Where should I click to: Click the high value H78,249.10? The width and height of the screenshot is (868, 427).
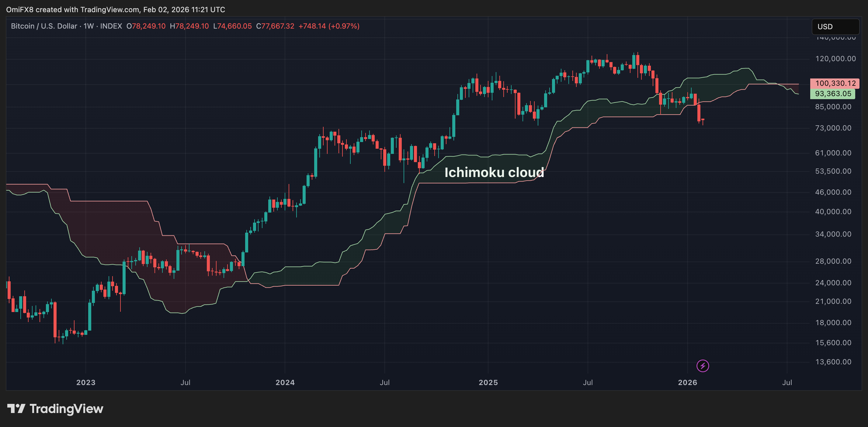pyautogui.click(x=189, y=26)
